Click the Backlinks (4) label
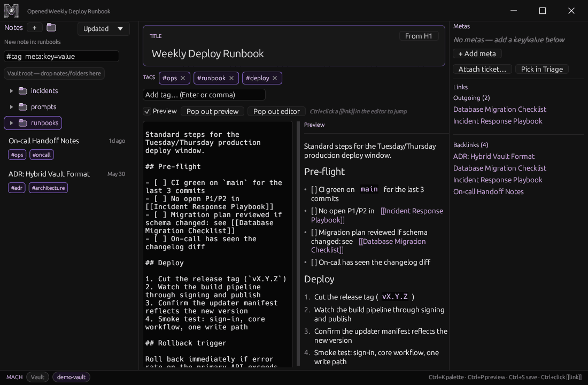 click(x=470, y=145)
